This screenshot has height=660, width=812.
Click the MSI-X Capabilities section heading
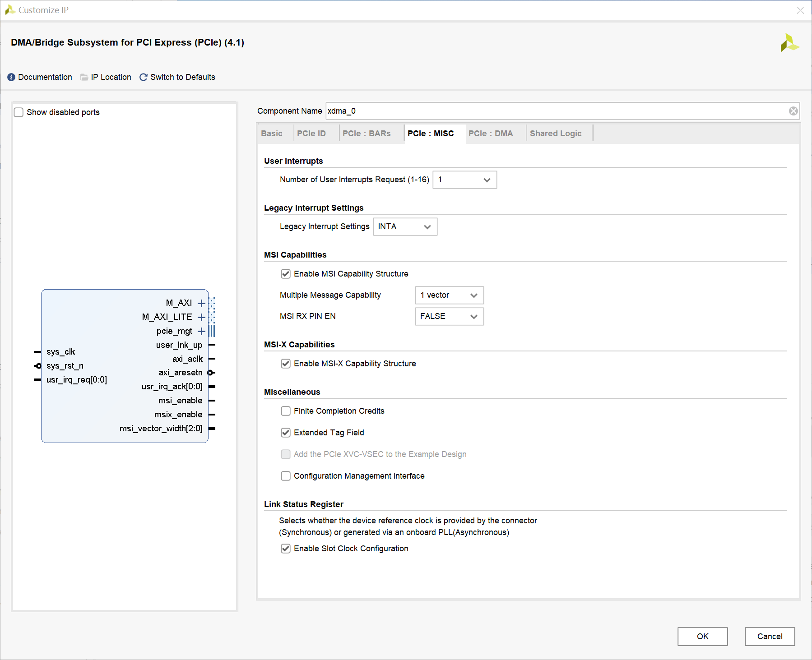tap(299, 345)
